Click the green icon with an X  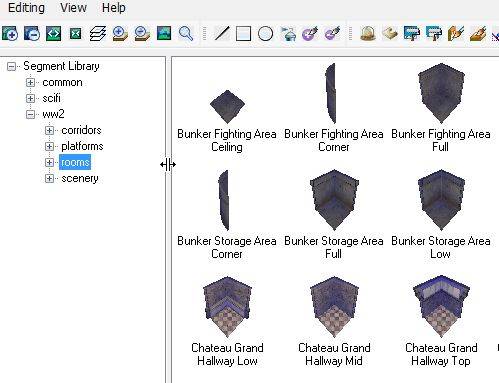coord(76,33)
